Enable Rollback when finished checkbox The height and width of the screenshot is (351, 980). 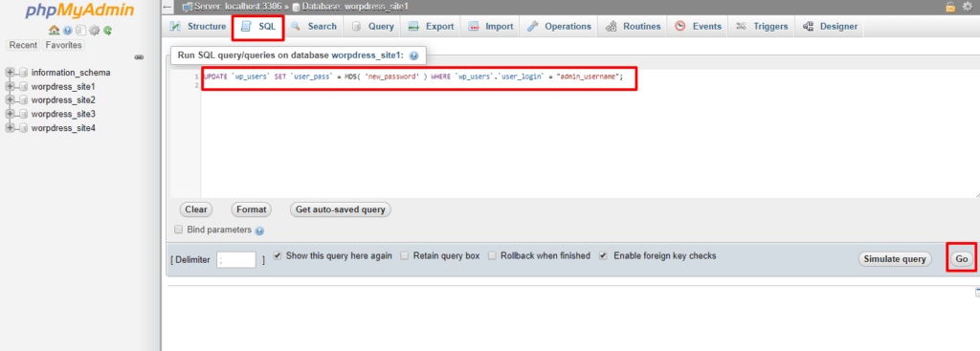pos(493,255)
